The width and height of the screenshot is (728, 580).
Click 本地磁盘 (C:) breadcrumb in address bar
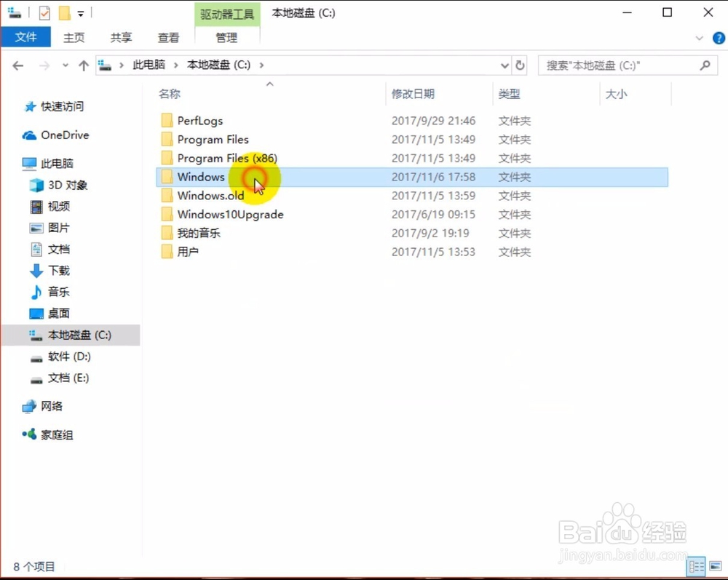(x=218, y=65)
